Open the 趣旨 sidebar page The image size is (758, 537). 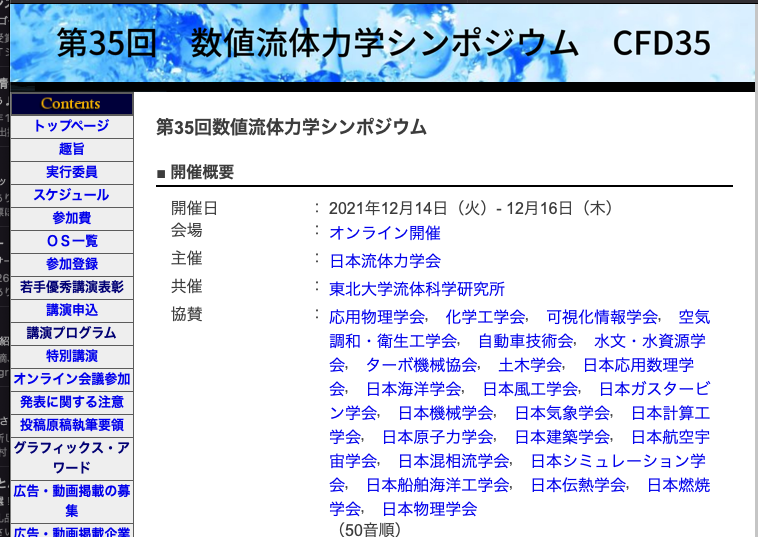(72, 149)
